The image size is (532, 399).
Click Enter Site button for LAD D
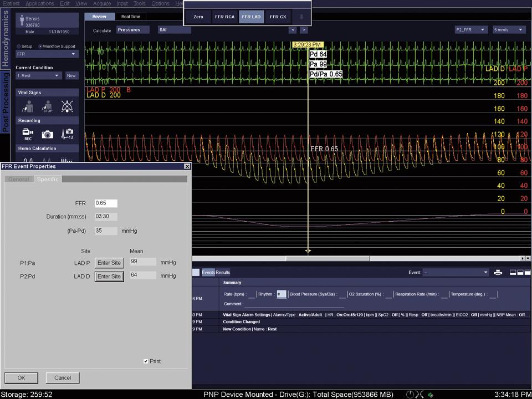pyautogui.click(x=109, y=276)
